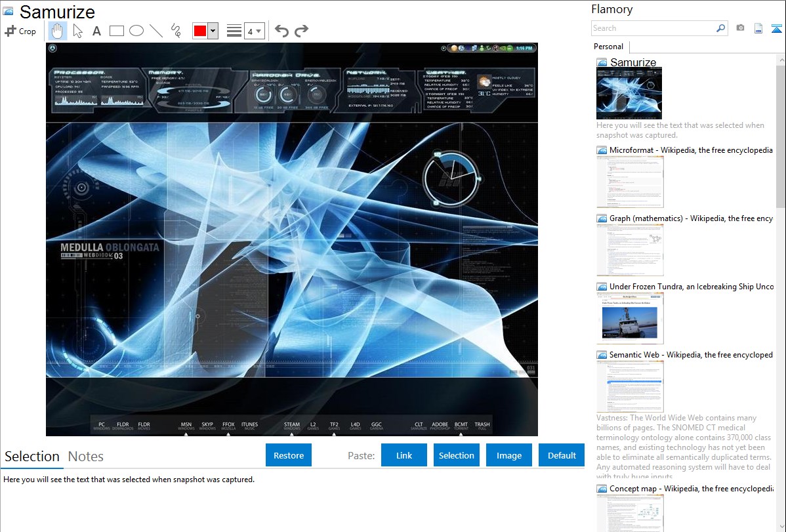Activate the hand pan tool
This screenshot has height=532, width=786.
[58, 31]
